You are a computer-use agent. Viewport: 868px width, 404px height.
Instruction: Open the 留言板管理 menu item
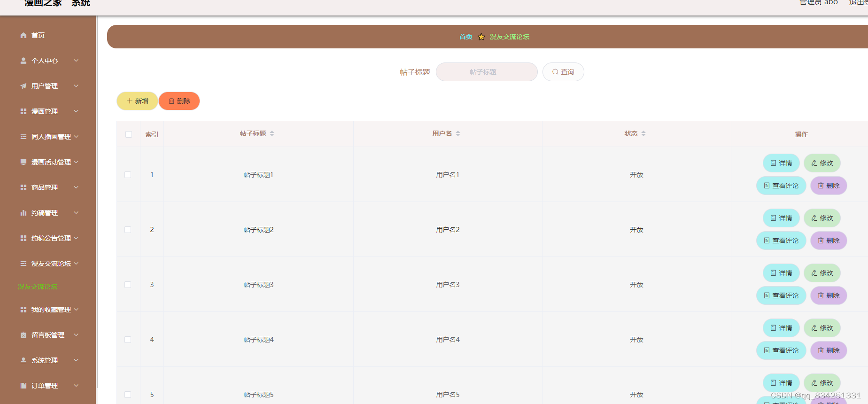[x=48, y=335]
